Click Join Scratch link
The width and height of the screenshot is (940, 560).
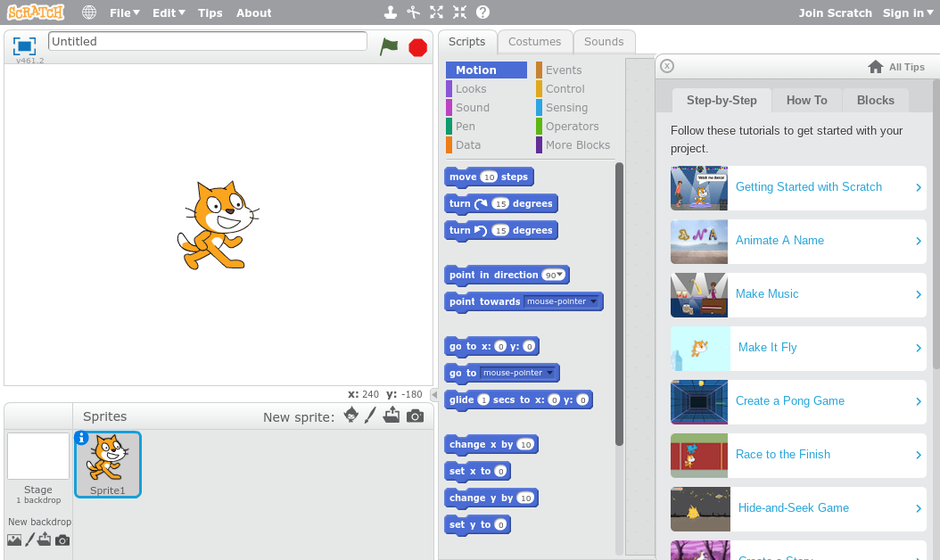click(x=835, y=12)
